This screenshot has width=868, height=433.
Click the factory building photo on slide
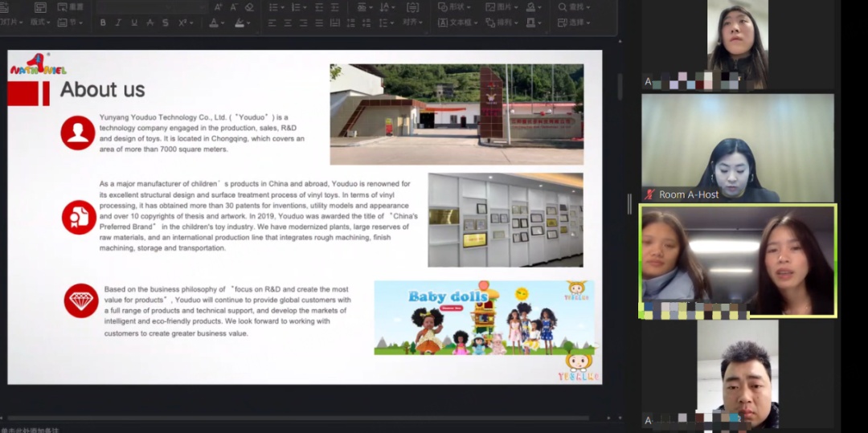[457, 114]
